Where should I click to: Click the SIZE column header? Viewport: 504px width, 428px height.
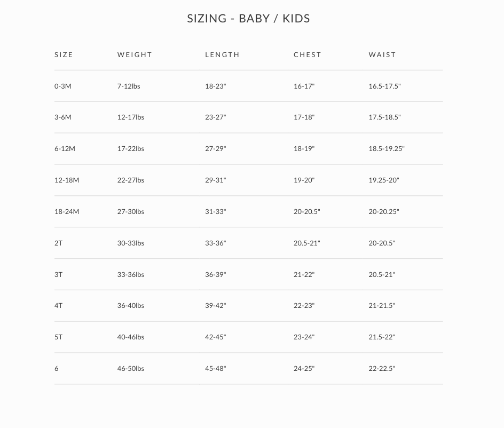64,54
